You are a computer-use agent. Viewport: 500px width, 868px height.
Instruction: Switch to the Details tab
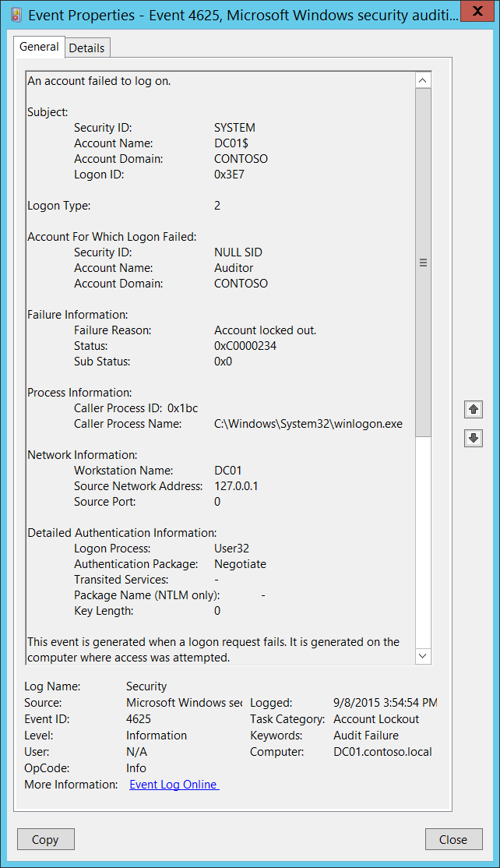86,48
